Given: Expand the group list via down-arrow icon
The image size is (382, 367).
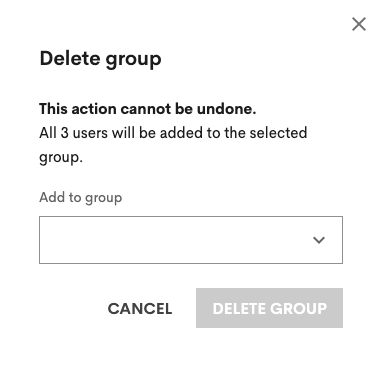Looking at the screenshot, I should coord(319,240).
